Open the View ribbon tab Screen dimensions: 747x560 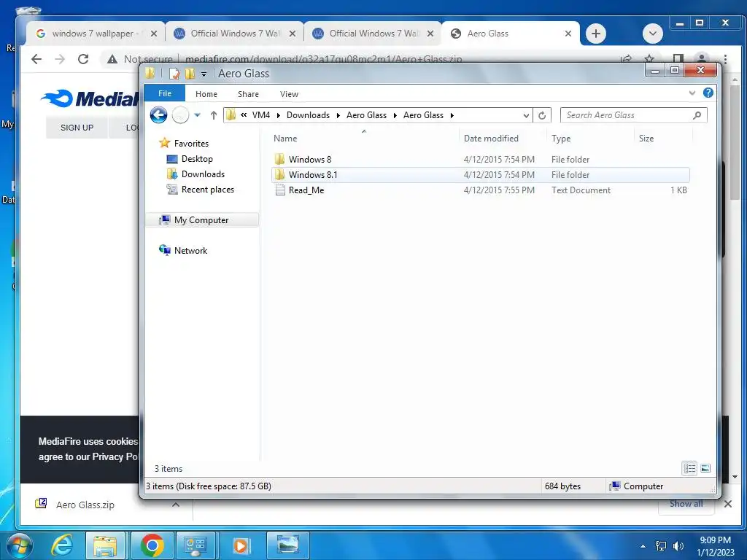coord(289,94)
